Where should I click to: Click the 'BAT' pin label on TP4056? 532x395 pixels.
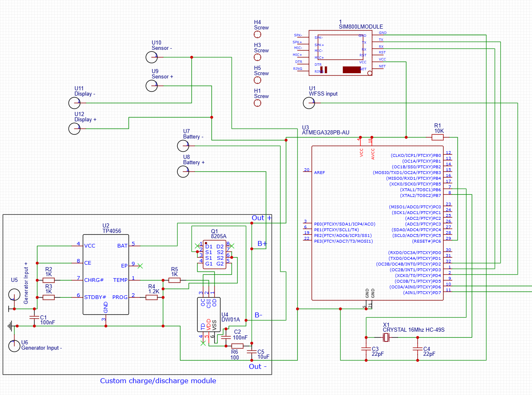coord(123,246)
